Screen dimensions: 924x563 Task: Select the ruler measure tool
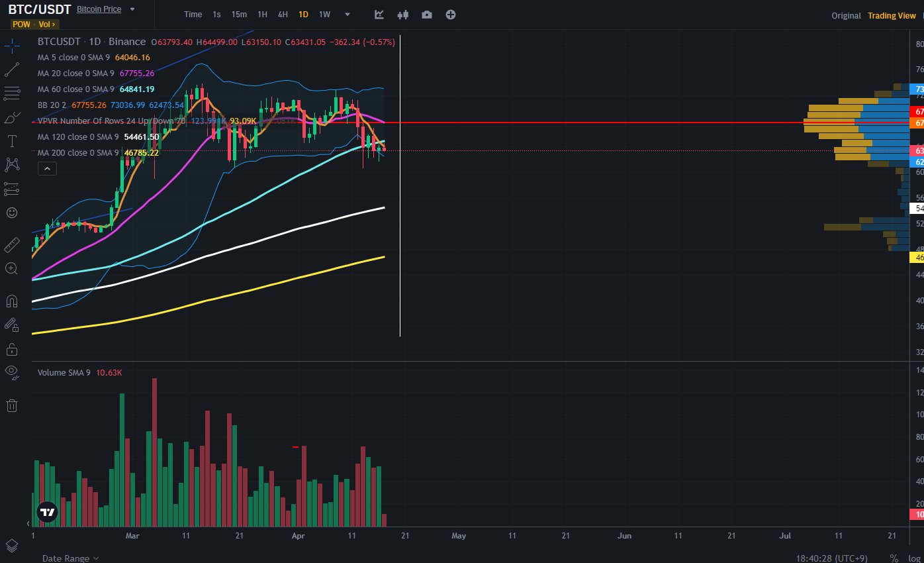pos(12,245)
